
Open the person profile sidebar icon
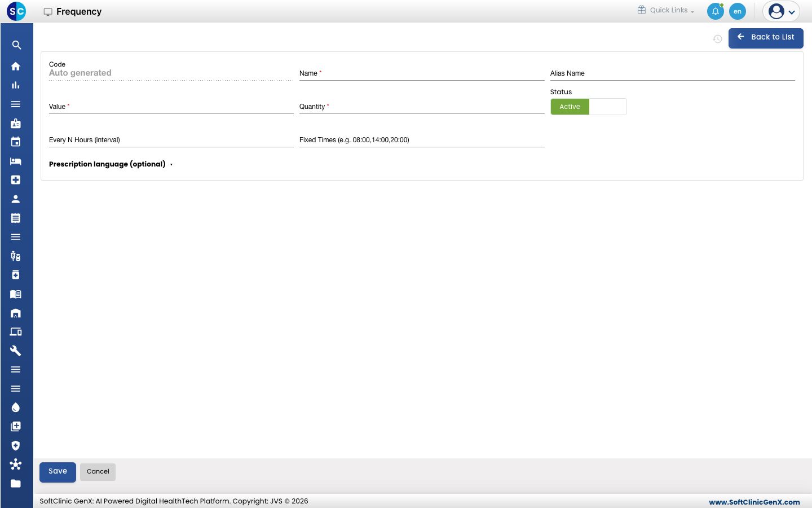16,199
